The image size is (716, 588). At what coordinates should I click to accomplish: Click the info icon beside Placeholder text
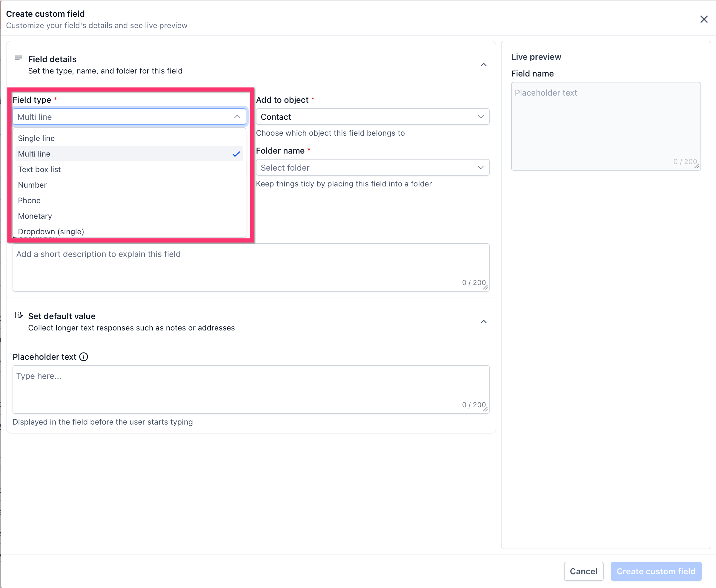[84, 357]
